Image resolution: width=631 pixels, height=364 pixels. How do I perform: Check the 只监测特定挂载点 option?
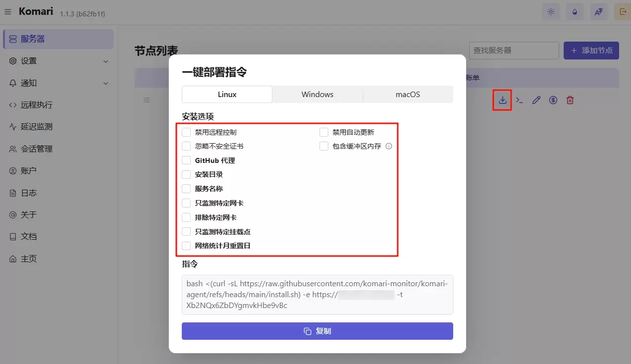click(x=186, y=232)
